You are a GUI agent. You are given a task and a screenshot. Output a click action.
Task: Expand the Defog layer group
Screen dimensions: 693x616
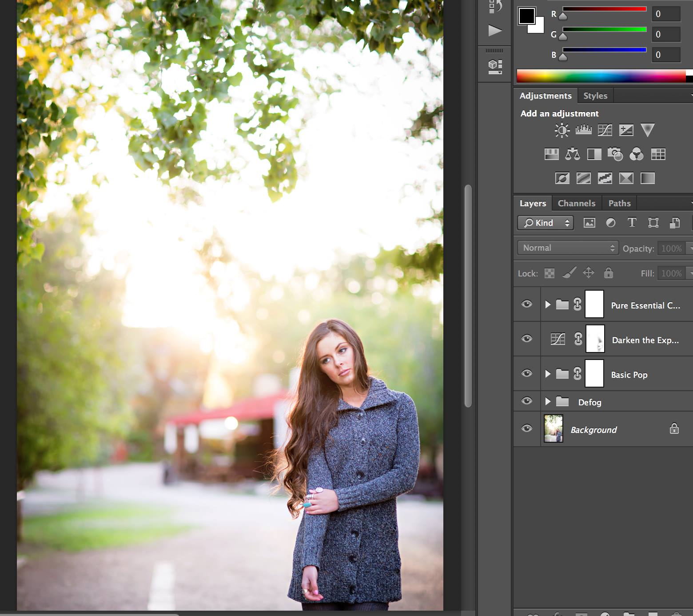(x=548, y=402)
